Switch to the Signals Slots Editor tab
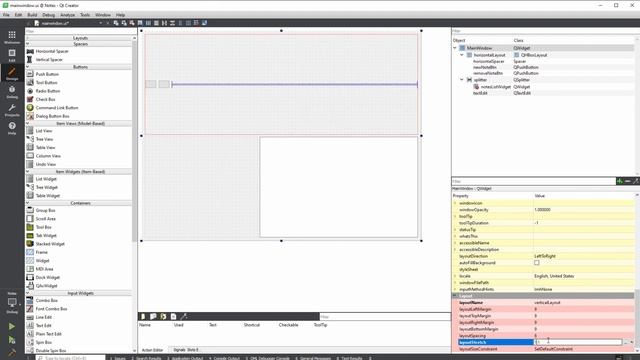Screen dimensions: 640x360 (x=186, y=350)
